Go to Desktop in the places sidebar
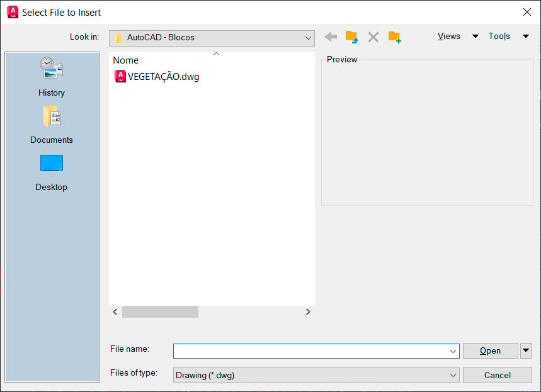 [51, 171]
